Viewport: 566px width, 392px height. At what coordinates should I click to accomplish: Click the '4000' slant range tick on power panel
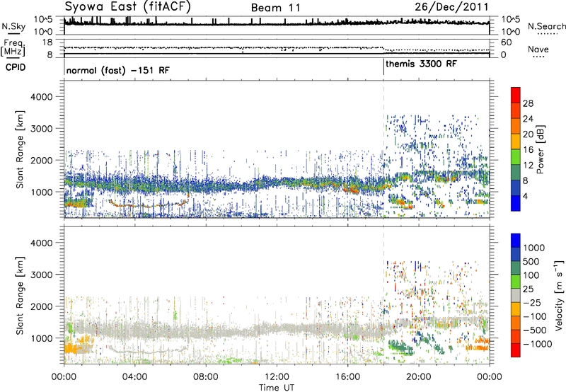tap(41, 97)
